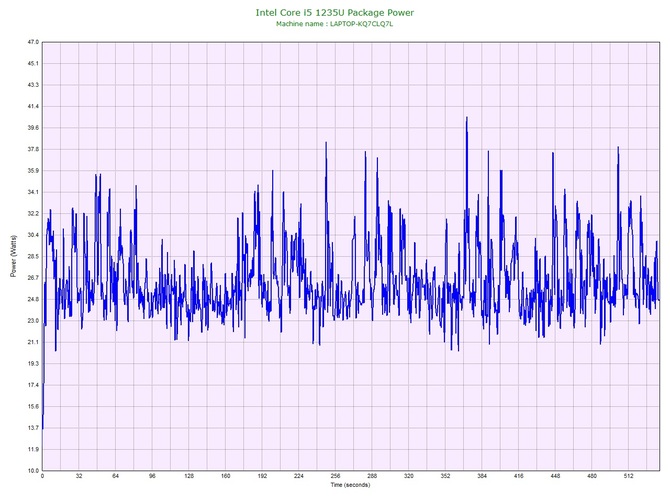The width and height of the screenshot is (670, 502).
Task: Click the 448 seconds x-axis label
Action: point(555,476)
